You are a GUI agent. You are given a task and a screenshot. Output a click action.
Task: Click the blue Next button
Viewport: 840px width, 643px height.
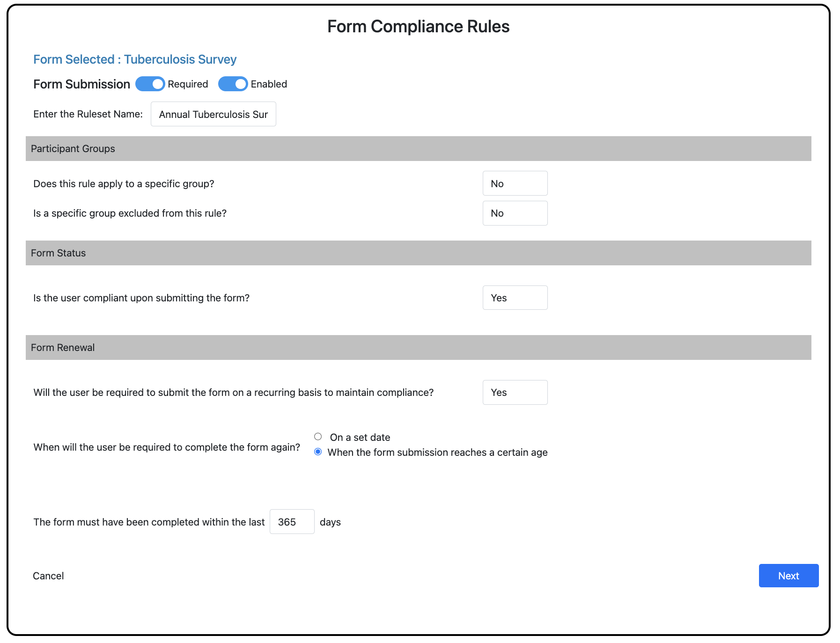[788, 576]
